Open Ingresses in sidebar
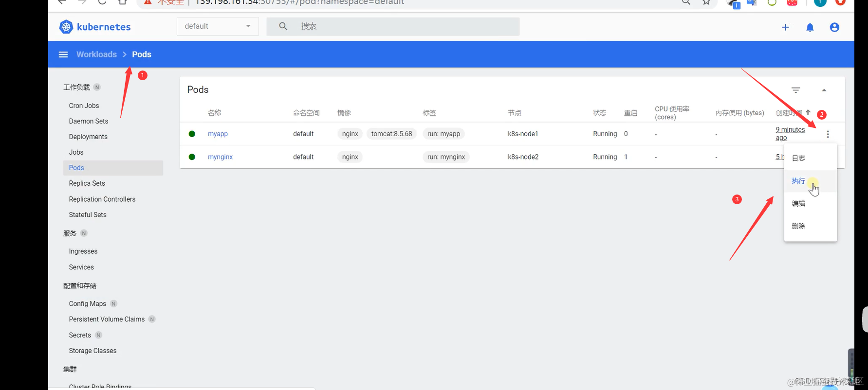The width and height of the screenshot is (868, 390). click(83, 251)
